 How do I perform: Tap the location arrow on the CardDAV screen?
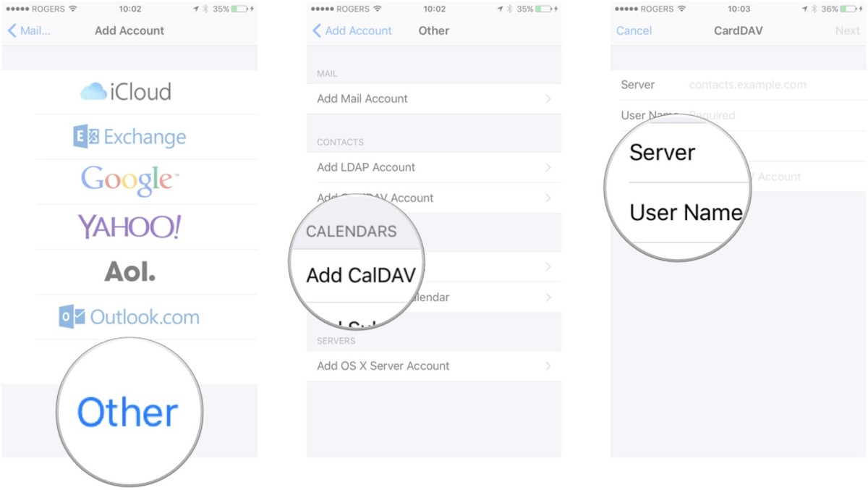tap(805, 9)
